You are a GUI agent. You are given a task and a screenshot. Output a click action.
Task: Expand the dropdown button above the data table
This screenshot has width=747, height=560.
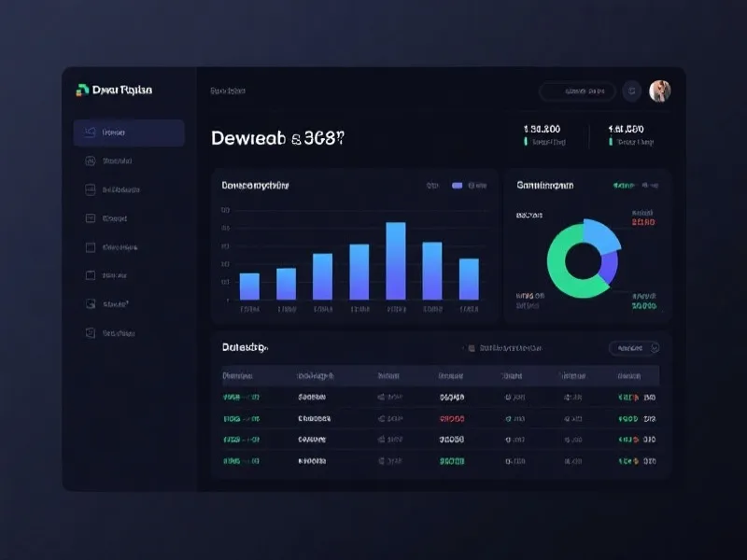click(x=634, y=347)
